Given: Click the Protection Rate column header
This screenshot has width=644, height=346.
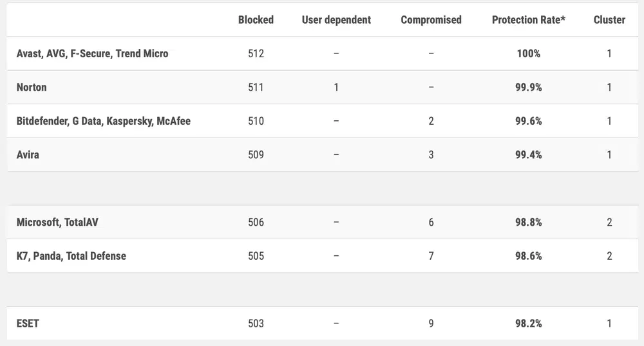Looking at the screenshot, I should tap(528, 20).
